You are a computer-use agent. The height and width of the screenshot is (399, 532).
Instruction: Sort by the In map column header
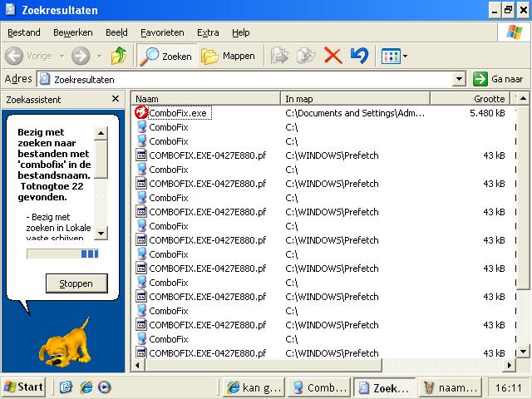pos(355,99)
